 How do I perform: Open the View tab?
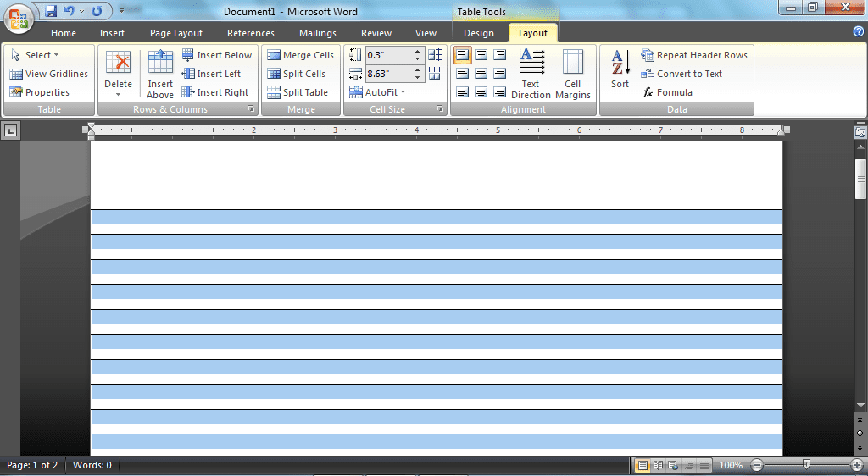coord(426,33)
